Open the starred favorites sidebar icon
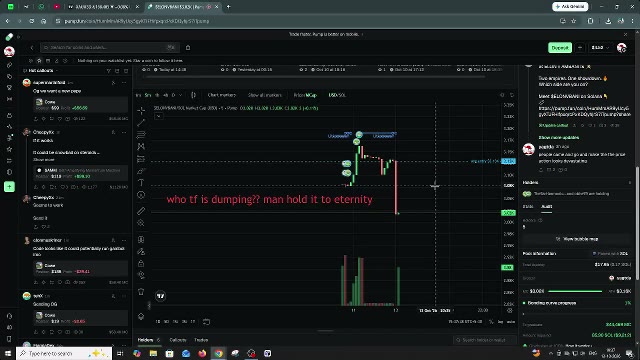The height and width of the screenshot is (360, 640). tap(9, 149)
